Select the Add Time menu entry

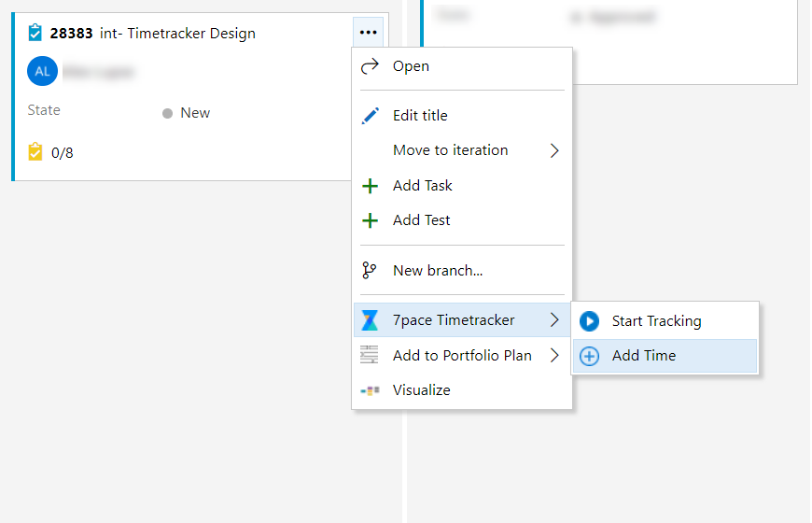click(x=644, y=356)
